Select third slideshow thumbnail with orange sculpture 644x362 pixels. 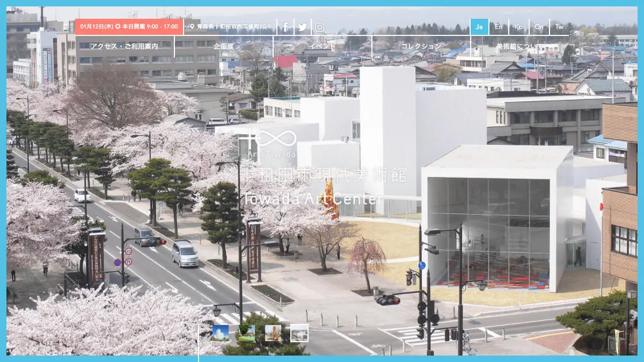(x=273, y=333)
